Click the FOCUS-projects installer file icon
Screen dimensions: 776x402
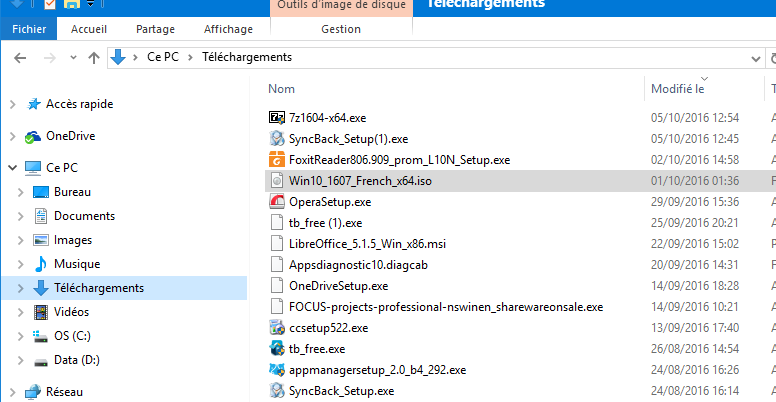277,307
